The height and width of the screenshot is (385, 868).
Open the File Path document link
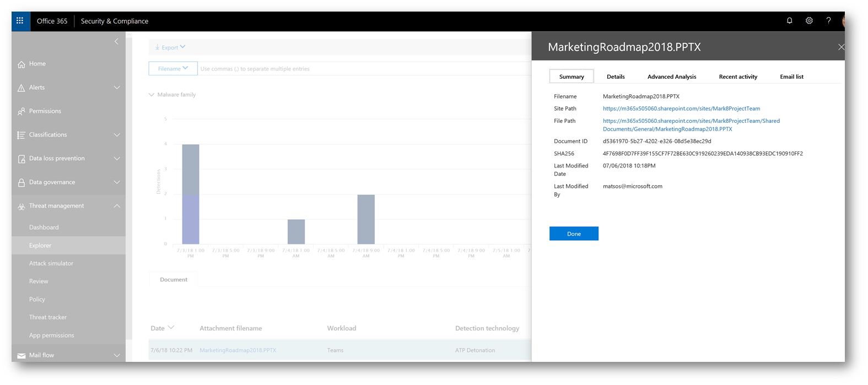point(691,124)
